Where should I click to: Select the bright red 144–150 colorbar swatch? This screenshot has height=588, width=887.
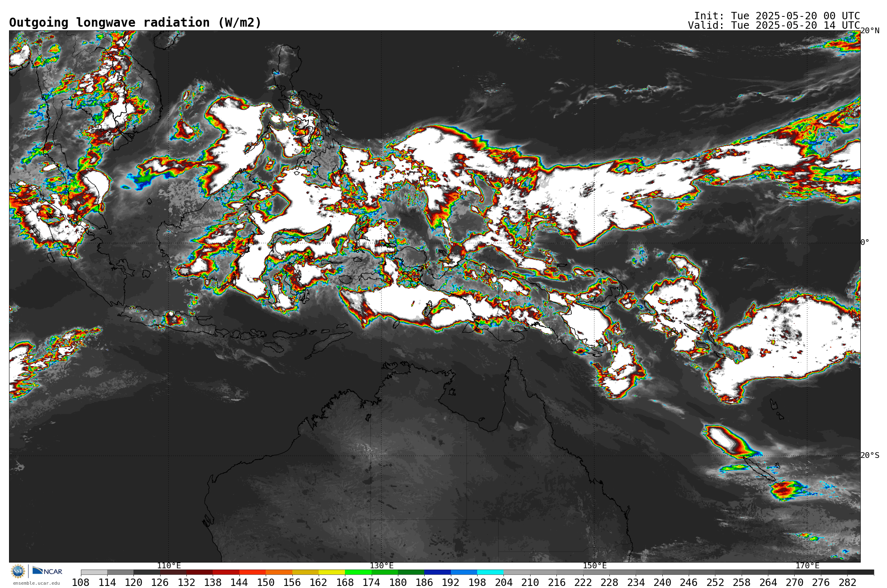coord(252,572)
